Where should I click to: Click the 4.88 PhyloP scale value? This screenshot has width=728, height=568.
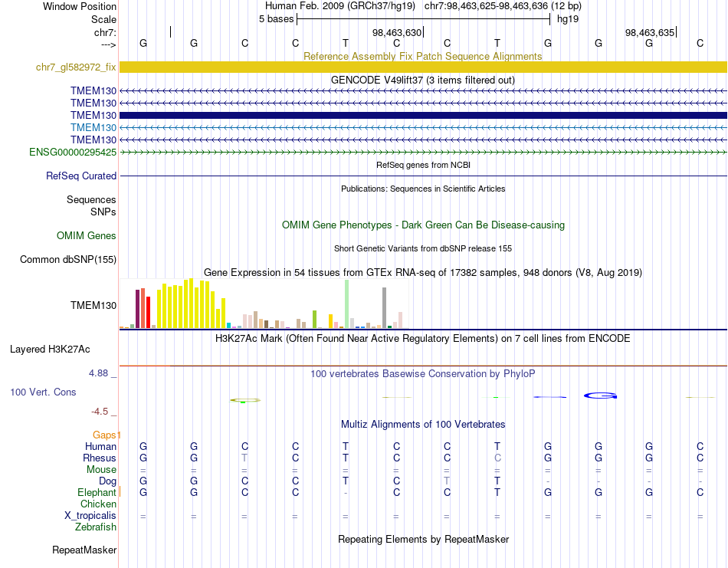(x=98, y=373)
